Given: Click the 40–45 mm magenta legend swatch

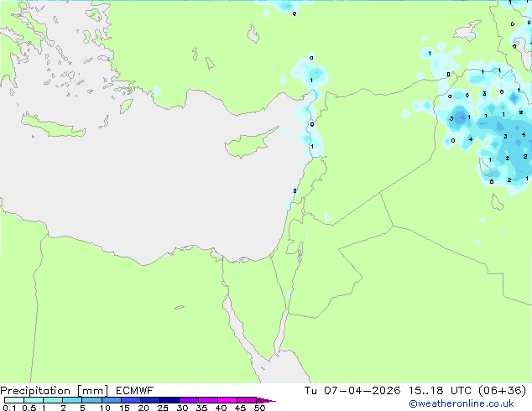Looking at the screenshot, I should tap(227, 400).
